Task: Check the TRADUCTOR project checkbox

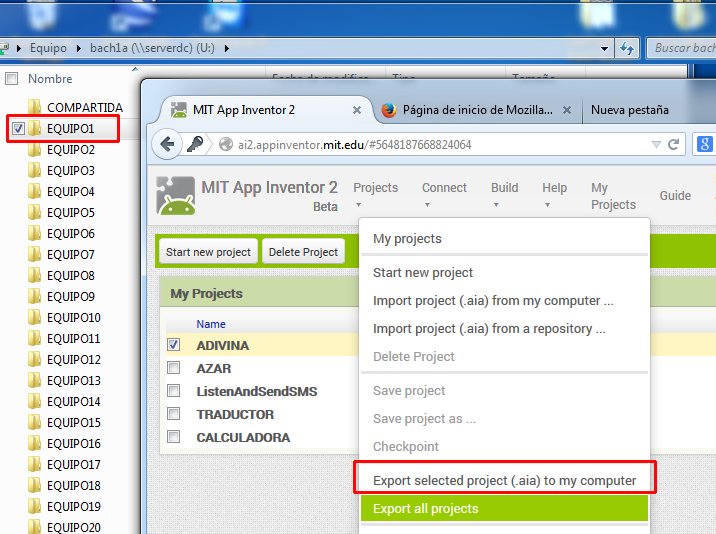Action: pos(174,414)
